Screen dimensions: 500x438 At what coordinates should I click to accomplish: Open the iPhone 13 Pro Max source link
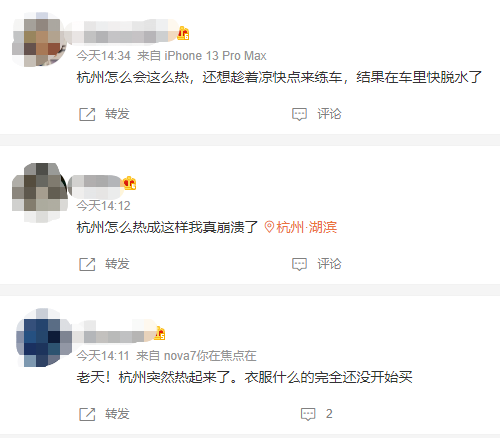point(215,56)
